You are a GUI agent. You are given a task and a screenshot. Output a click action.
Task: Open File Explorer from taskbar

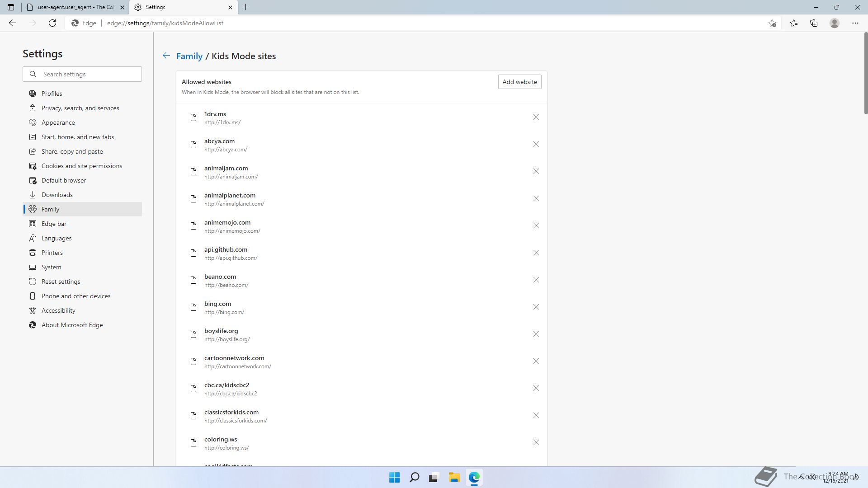454,477
